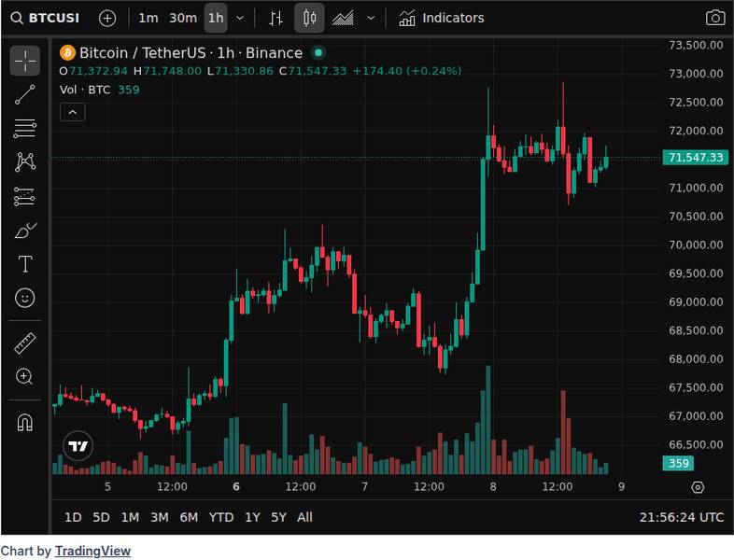This screenshot has height=560, width=734.
Task: Click the 70,000.00 price axis label
Action: 696,245
